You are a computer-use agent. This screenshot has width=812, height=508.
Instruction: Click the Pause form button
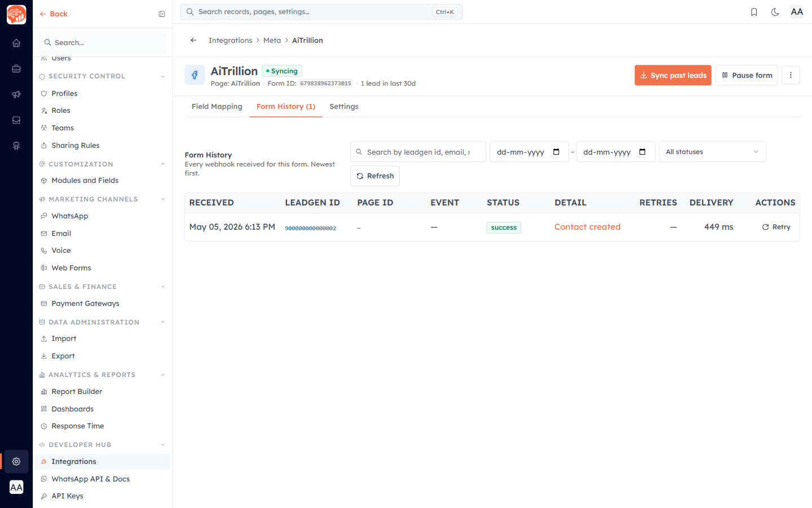coord(747,75)
